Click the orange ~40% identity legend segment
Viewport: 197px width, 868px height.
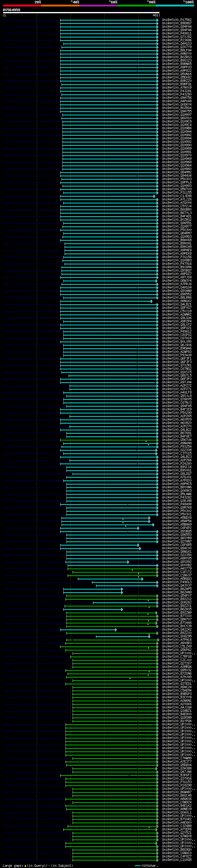(60, 6)
